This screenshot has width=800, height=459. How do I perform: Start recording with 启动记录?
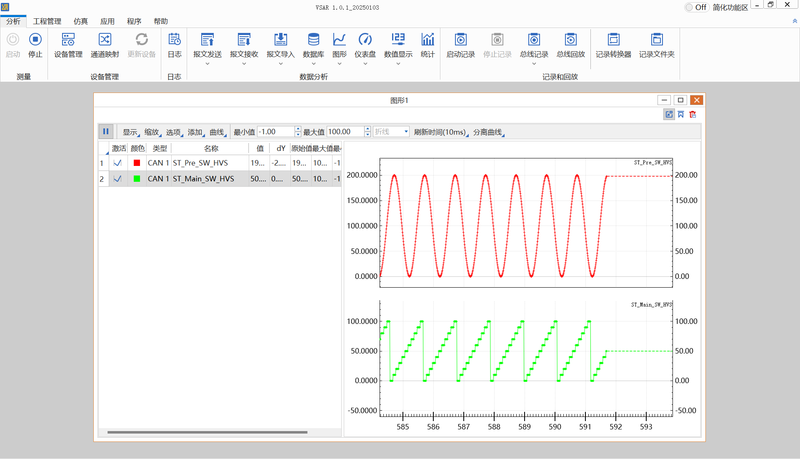click(461, 44)
